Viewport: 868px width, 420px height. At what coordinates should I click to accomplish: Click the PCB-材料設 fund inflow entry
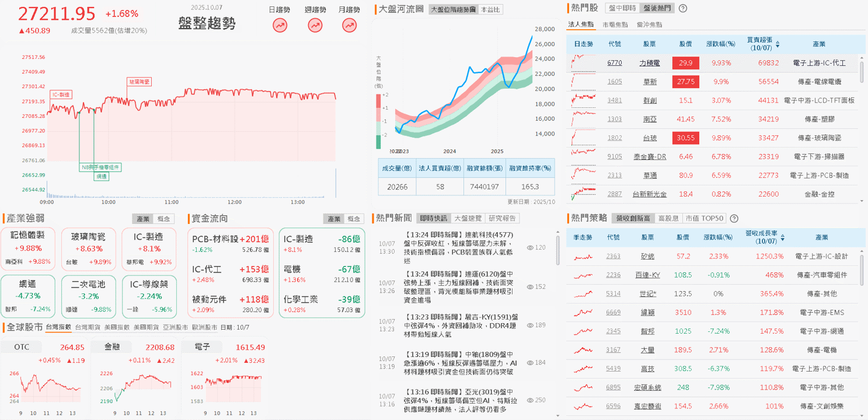pyautogui.click(x=231, y=243)
